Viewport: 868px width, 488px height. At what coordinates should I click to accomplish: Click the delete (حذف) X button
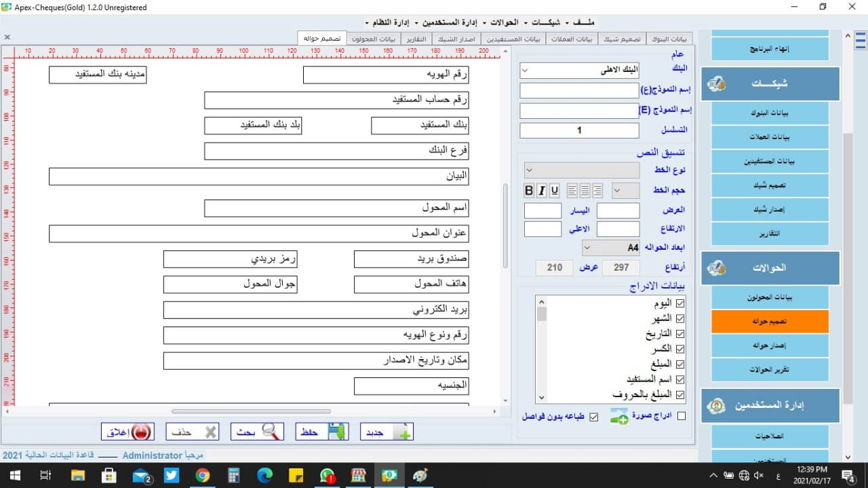tap(193, 432)
